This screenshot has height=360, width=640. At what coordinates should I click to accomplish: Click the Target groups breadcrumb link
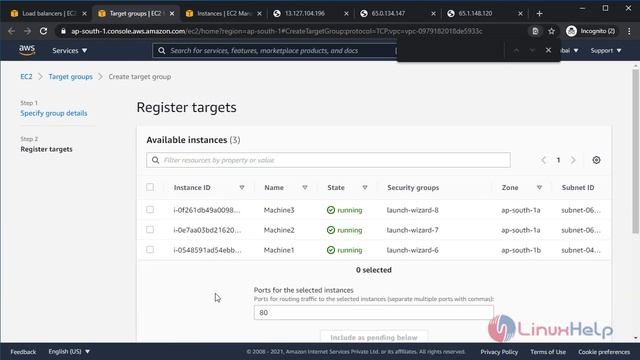[71, 77]
